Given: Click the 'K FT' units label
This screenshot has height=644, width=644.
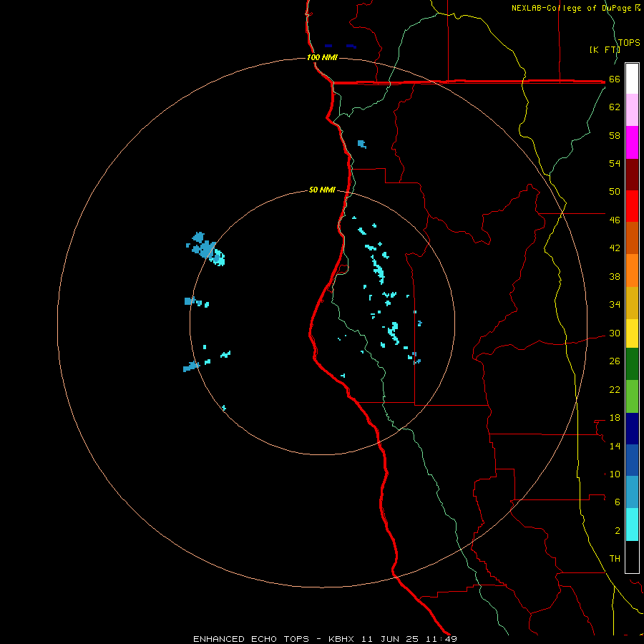Looking at the screenshot, I should [604, 50].
